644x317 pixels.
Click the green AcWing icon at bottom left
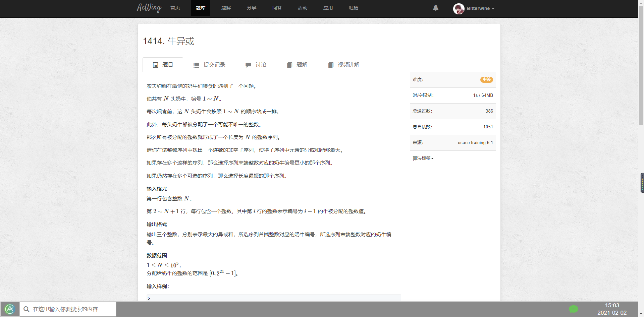pyautogui.click(x=10, y=309)
